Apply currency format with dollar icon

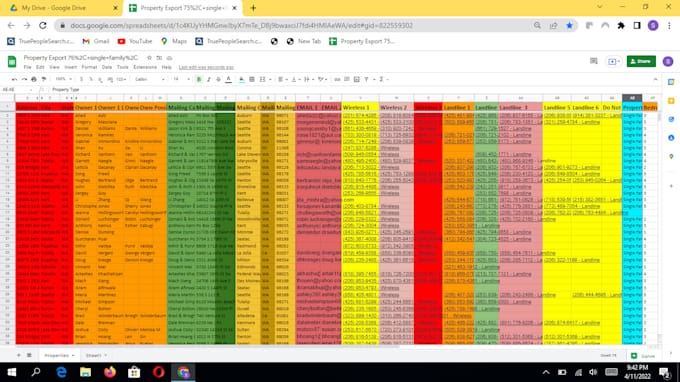(x=81, y=79)
